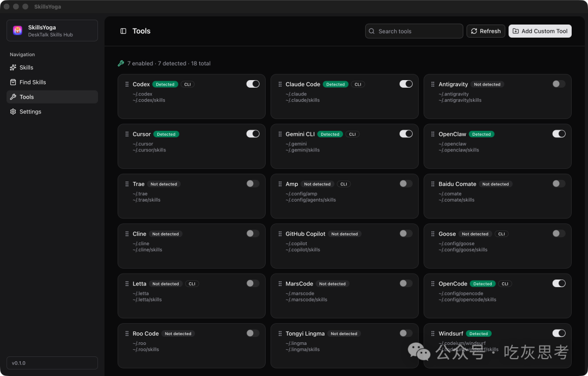588x376 pixels.
Task: Switch off the Cursor tool
Action: click(x=253, y=134)
